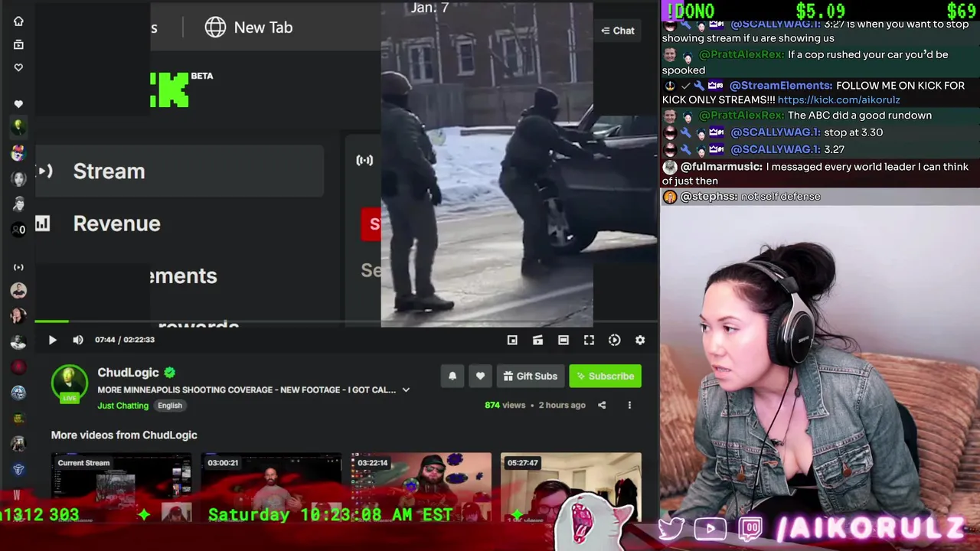Toggle notifications bell for ChudLogic

[x=452, y=376]
